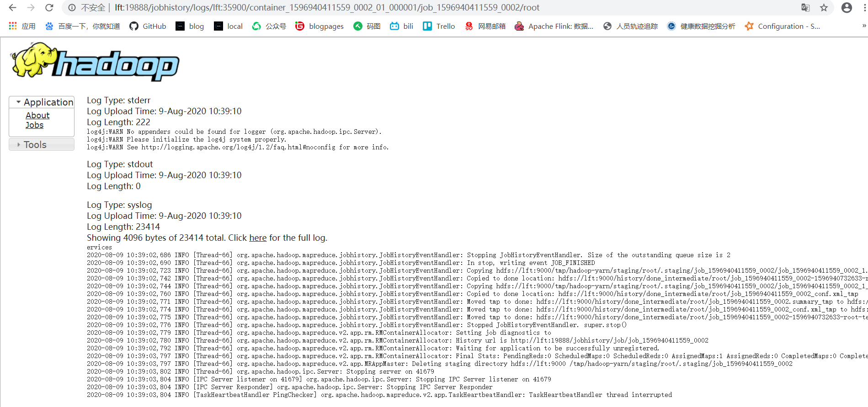Open the Baidu bookmark

point(82,26)
